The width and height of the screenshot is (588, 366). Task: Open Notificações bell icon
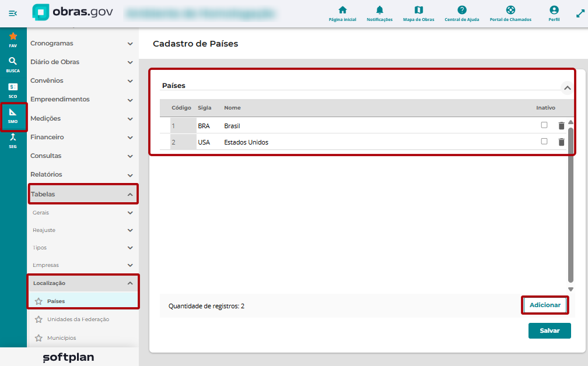click(380, 10)
